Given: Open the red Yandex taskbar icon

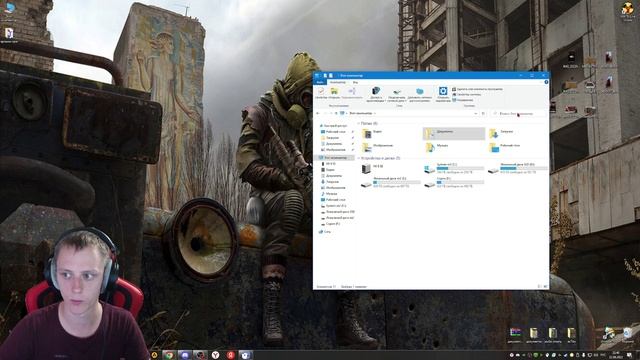Looking at the screenshot, I should (231, 355).
